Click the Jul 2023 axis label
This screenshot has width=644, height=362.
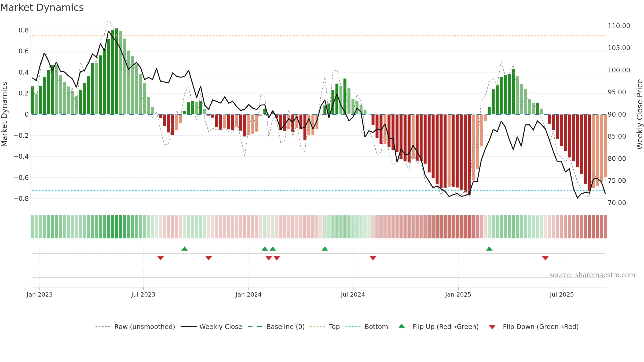(143, 294)
